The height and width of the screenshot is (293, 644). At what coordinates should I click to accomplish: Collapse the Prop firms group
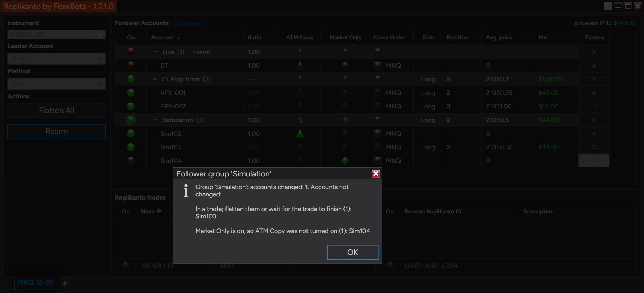pyautogui.click(x=155, y=79)
